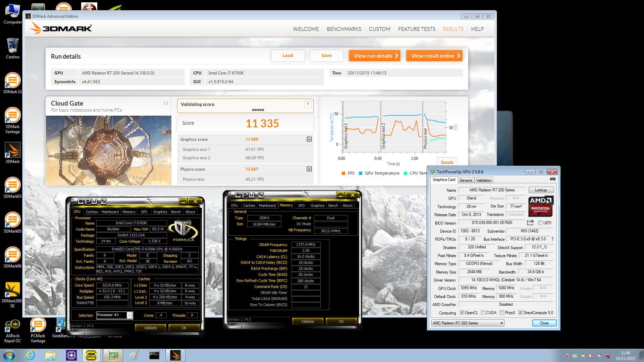Click the bus interface question mark in GPU-Z
The height and width of the screenshot is (362, 644).
pyautogui.click(x=552, y=239)
